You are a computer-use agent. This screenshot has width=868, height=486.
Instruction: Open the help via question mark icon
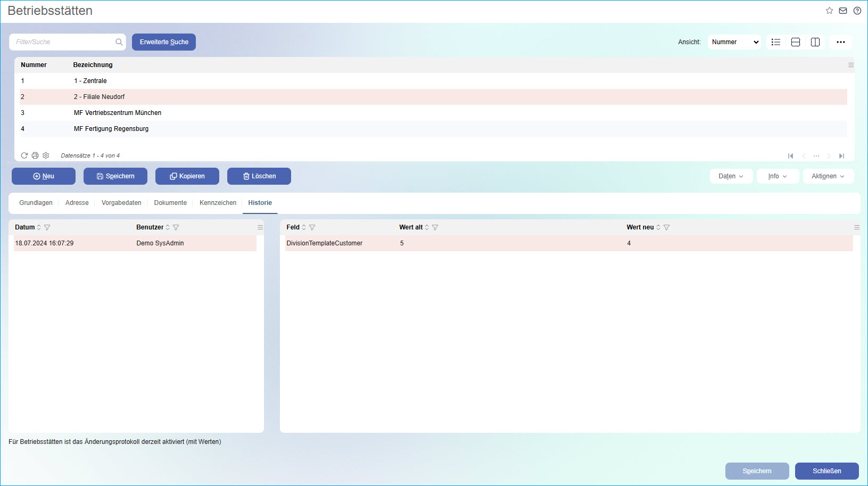coord(857,10)
